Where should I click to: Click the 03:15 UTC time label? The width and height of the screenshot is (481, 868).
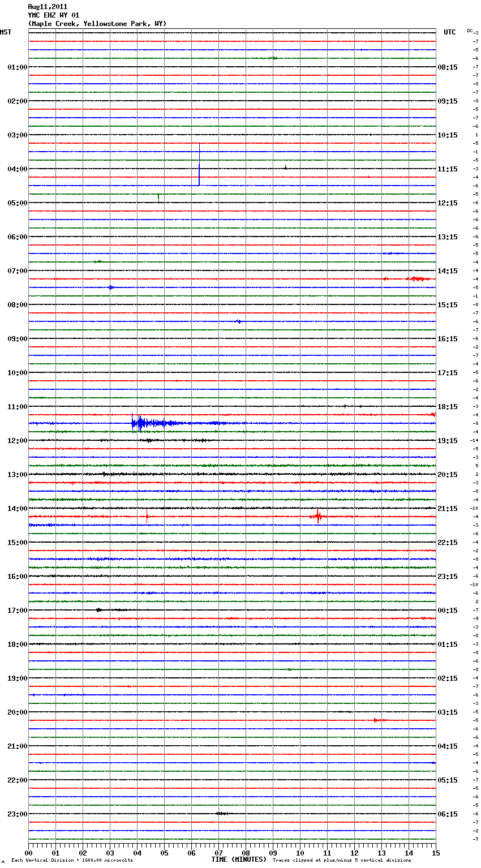coord(448,712)
